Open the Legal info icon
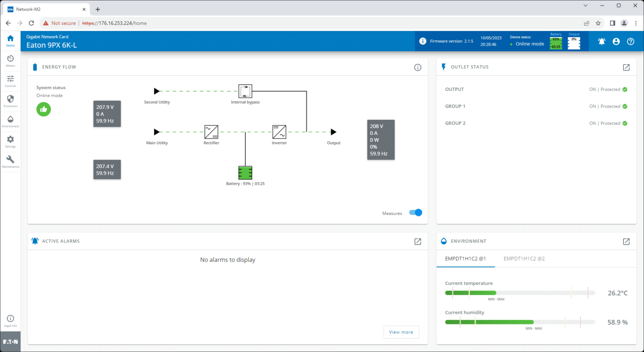 tap(10, 321)
